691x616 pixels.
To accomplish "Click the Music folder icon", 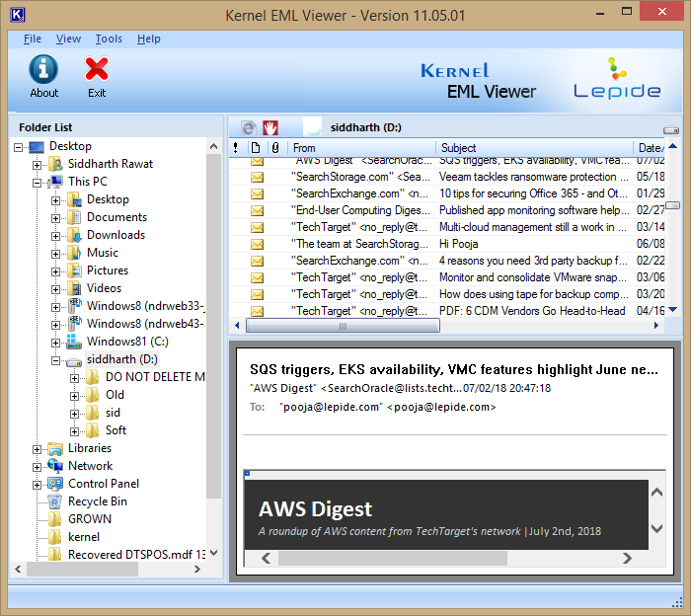I will 74,253.
